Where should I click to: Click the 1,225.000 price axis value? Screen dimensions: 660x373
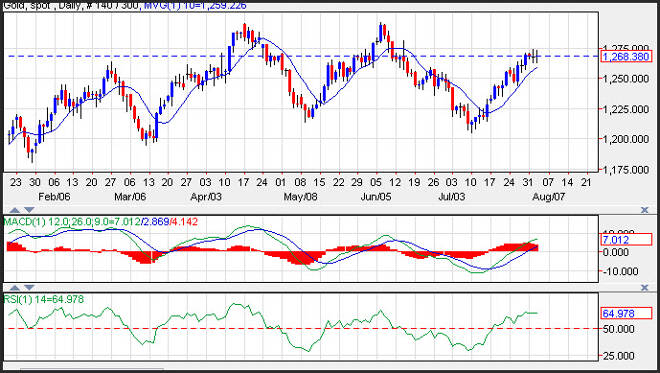tap(626, 109)
